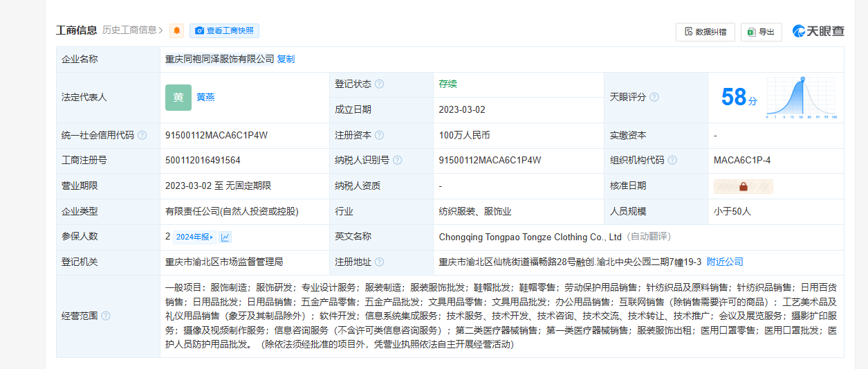Click the 存续 status text
Screen dimensions: 868x369
(x=448, y=84)
